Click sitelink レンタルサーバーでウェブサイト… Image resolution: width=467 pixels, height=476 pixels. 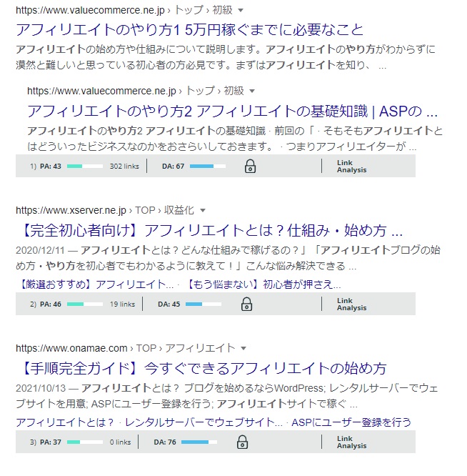point(204,422)
